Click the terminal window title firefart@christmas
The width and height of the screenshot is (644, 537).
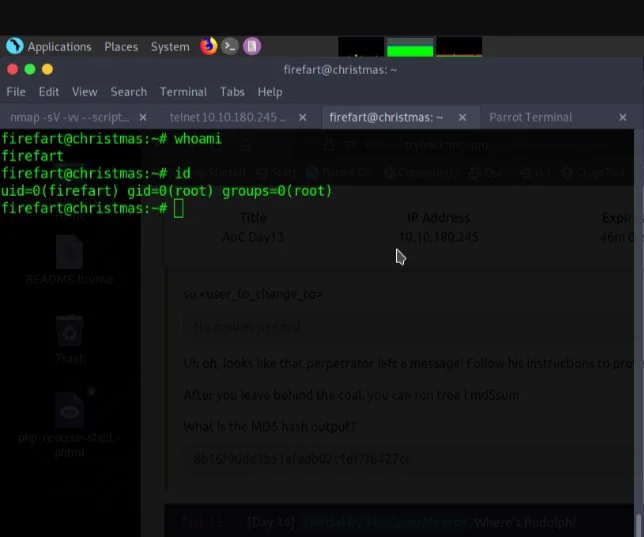tap(340, 70)
